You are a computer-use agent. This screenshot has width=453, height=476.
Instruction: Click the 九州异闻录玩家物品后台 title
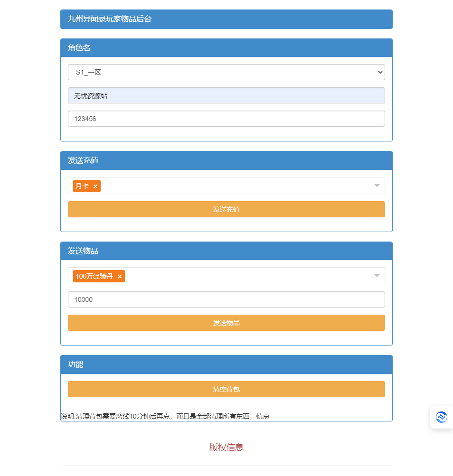click(110, 19)
